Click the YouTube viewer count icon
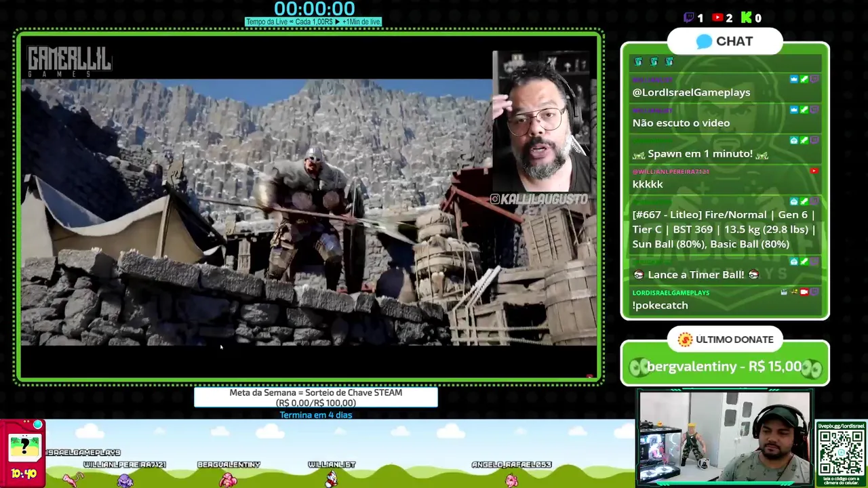Image resolution: width=868 pixels, height=488 pixels. click(x=717, y=18)
